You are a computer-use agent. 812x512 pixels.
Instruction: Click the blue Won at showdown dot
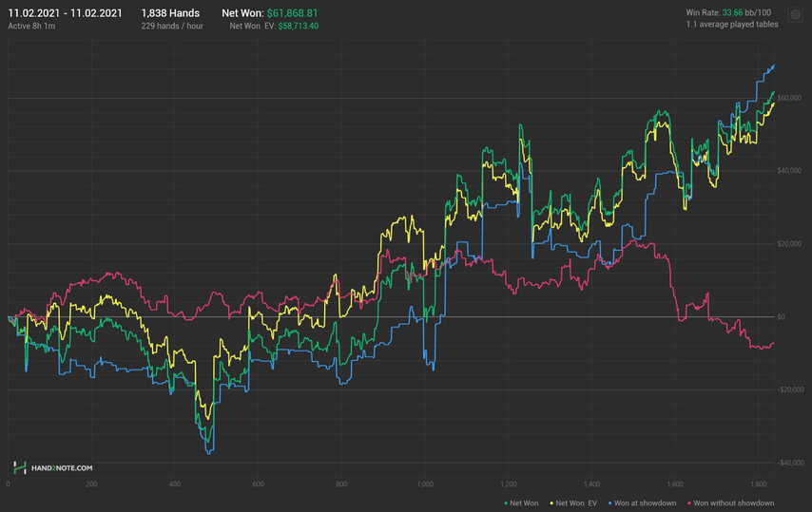(x=610, y=503)
